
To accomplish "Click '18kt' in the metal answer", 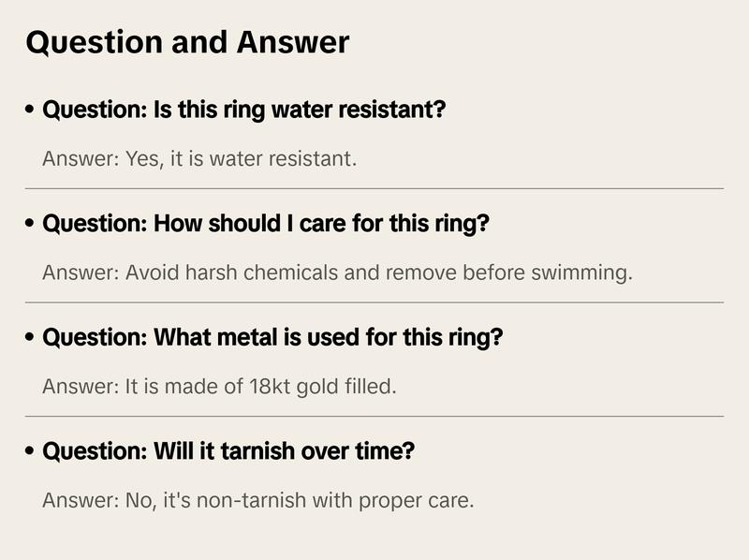I will (270, 386).
